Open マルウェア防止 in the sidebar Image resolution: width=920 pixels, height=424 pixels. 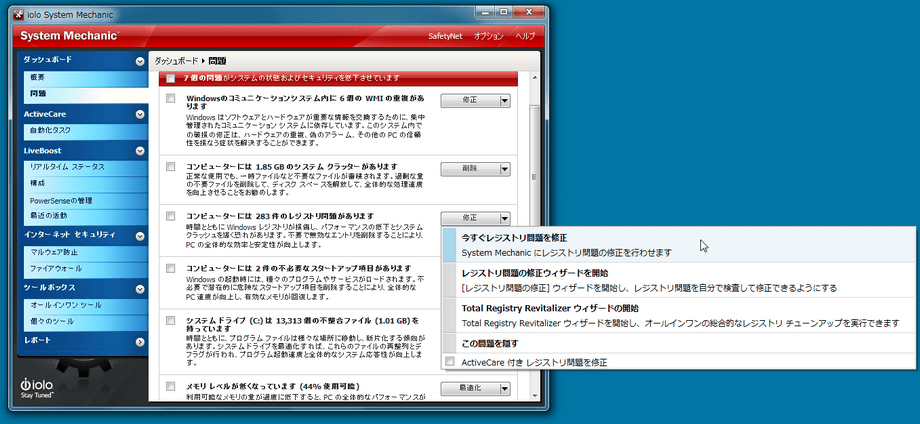[86, 253]
